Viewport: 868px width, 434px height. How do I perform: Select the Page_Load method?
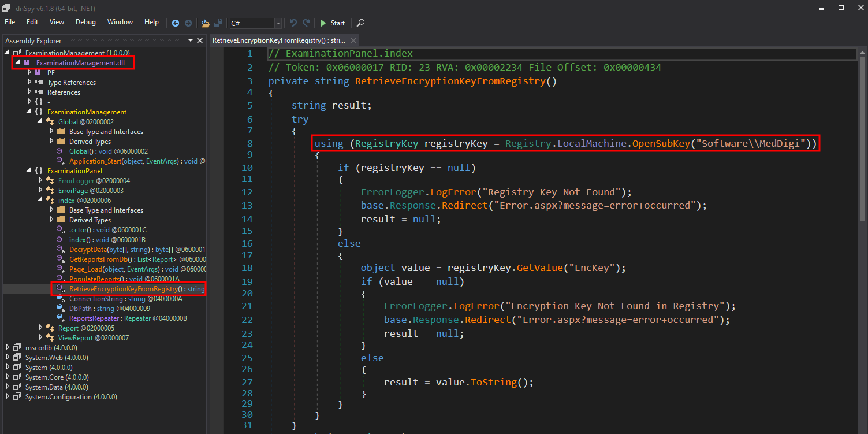137,269
